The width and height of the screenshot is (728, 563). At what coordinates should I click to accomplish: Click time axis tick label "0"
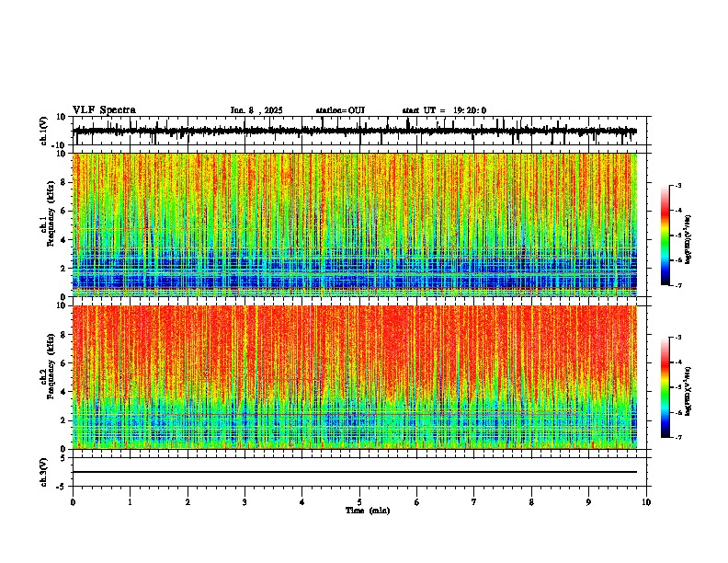click(73, 502)
